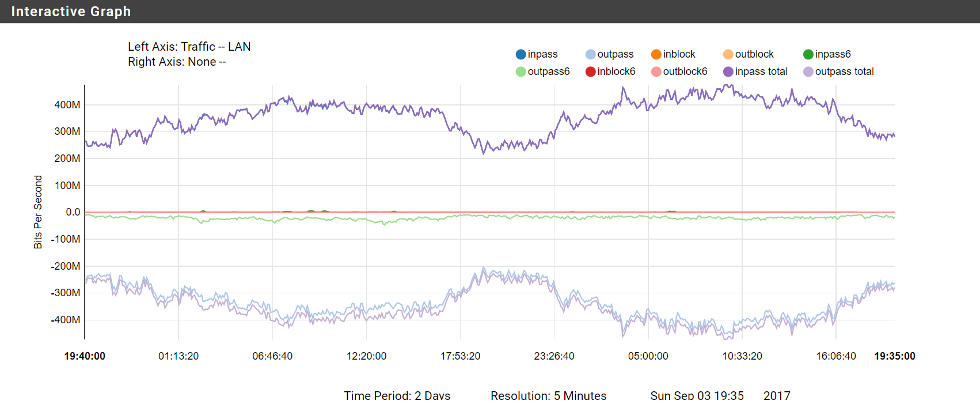Click the Interactive Graph panel header

tap(490, 12)
